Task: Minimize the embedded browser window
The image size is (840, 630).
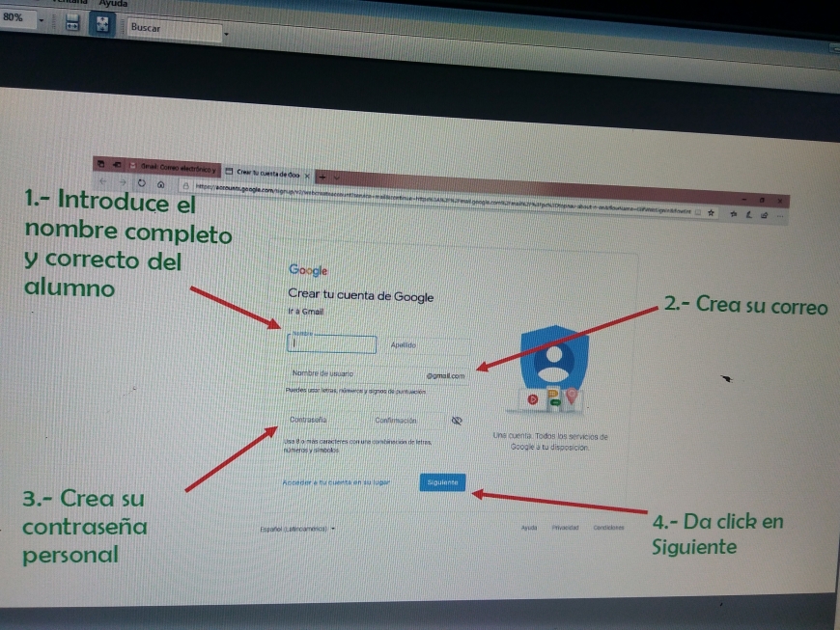Action: (x=744, y=199)
